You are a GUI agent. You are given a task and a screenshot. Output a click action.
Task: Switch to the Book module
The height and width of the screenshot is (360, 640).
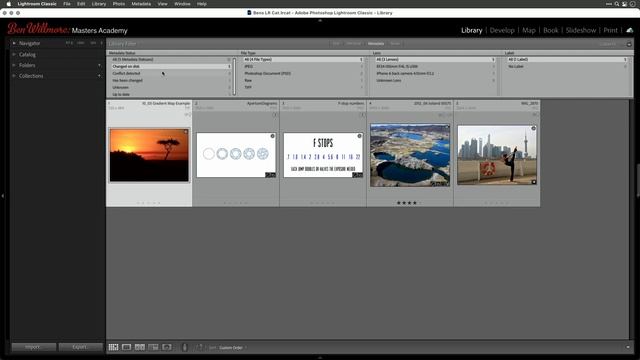click(551, 30)
